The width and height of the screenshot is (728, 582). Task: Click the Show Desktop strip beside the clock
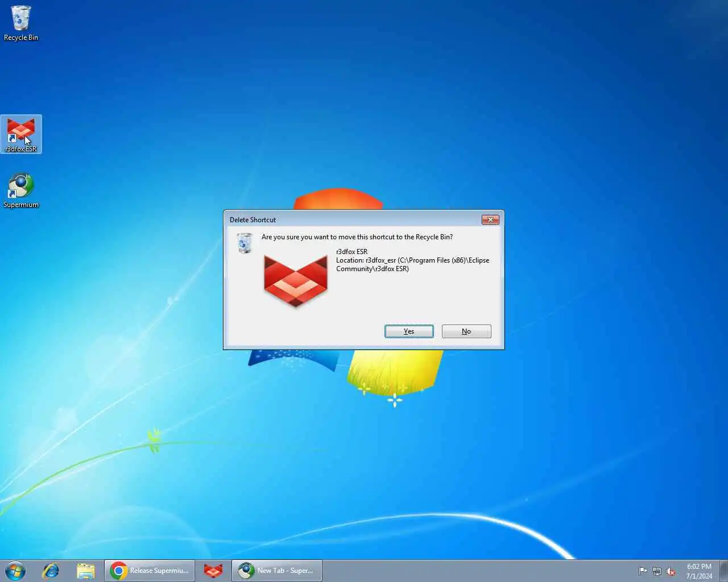[x=724, y=571]
